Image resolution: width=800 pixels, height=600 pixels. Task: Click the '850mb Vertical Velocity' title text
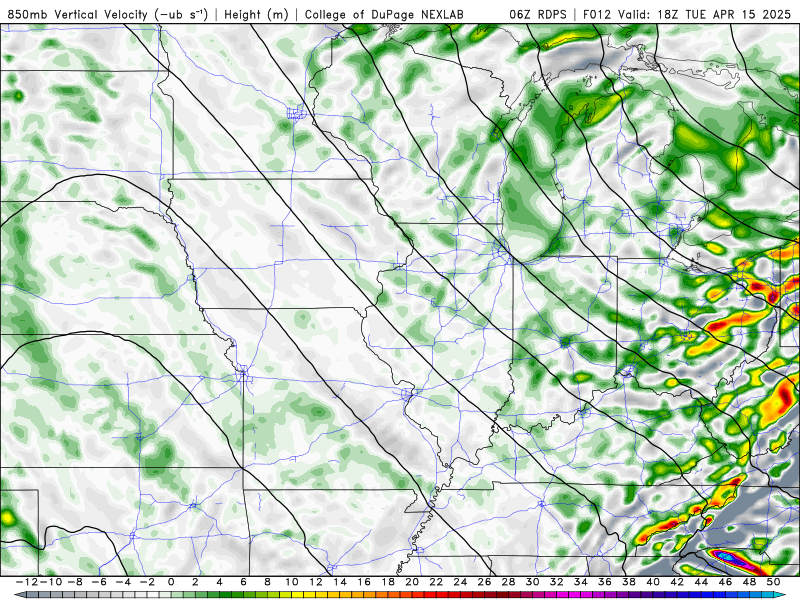coord(77,15)
